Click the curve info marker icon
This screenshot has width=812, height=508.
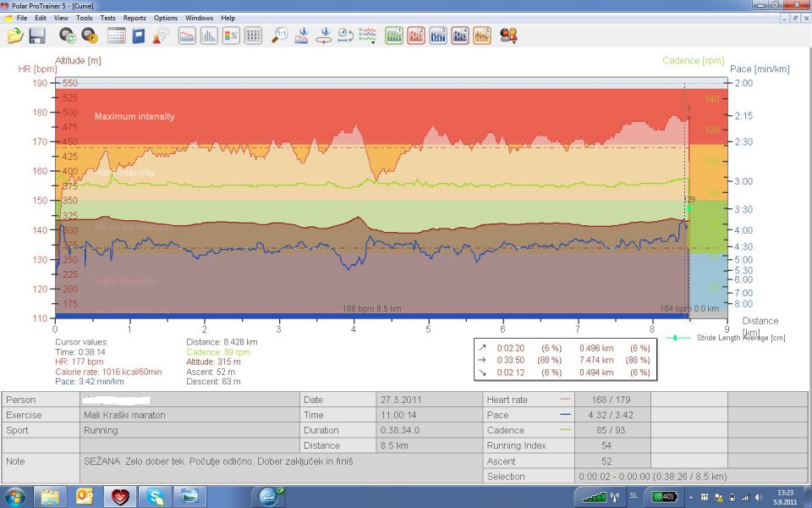tap(302, 36)
